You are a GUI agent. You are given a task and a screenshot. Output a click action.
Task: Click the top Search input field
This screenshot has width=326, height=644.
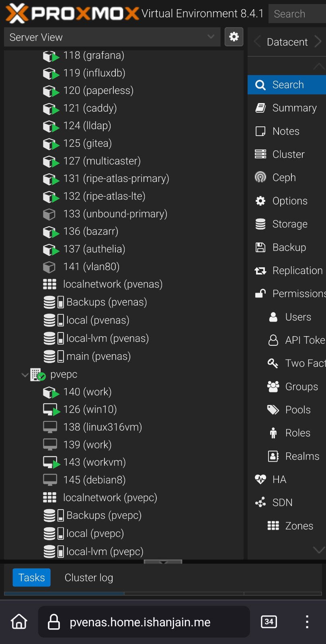point(297,14)
